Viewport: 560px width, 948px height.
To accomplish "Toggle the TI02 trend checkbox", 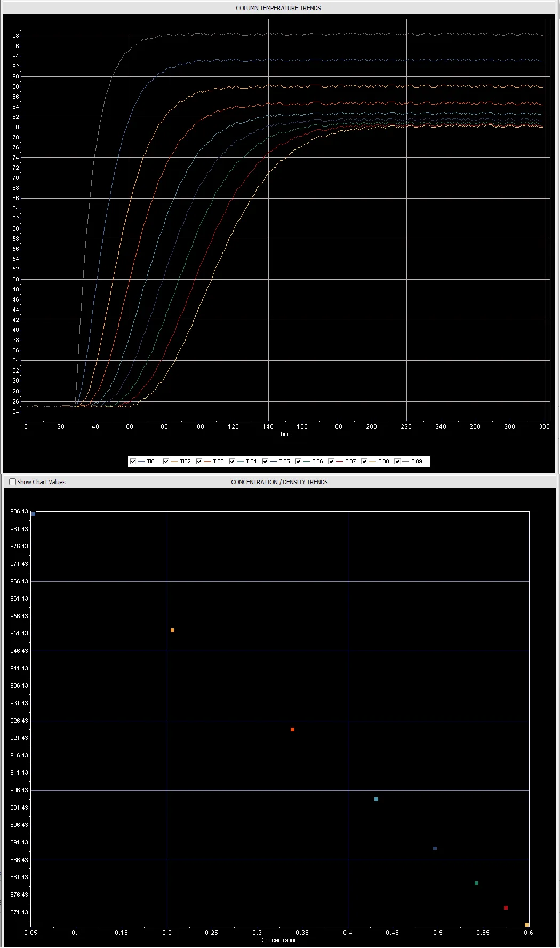I will pos(166,461).
